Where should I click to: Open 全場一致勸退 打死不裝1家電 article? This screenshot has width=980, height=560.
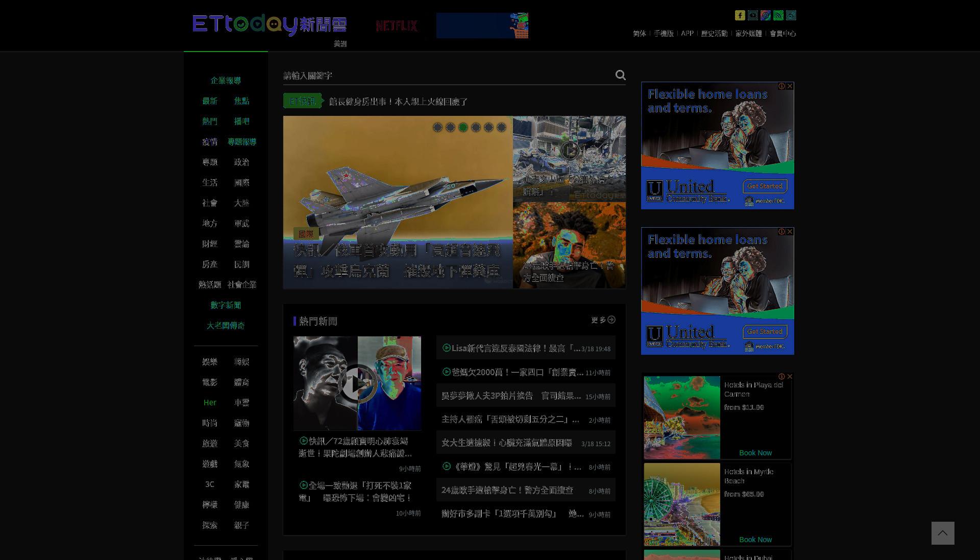pyautogui.click(x=356, y=492)
